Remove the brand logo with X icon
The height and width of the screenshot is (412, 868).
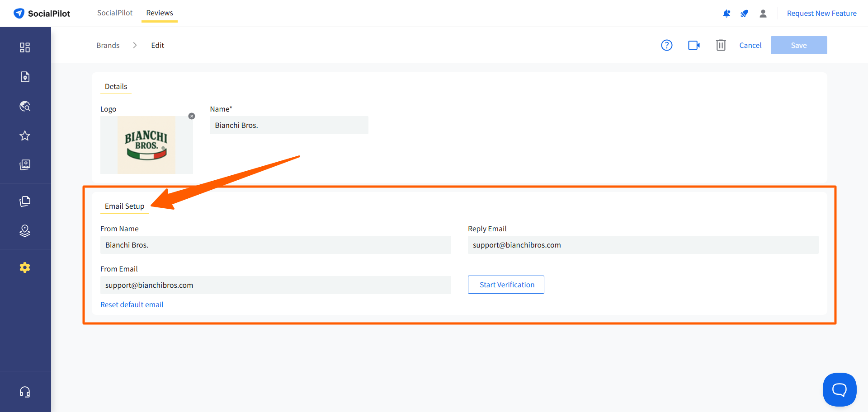(x=192, y=116)
